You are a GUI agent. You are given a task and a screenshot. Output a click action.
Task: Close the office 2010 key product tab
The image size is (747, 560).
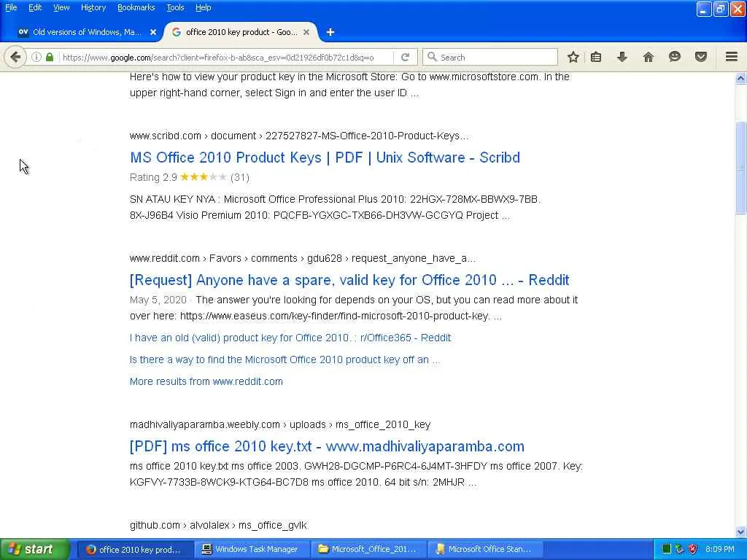306,32
